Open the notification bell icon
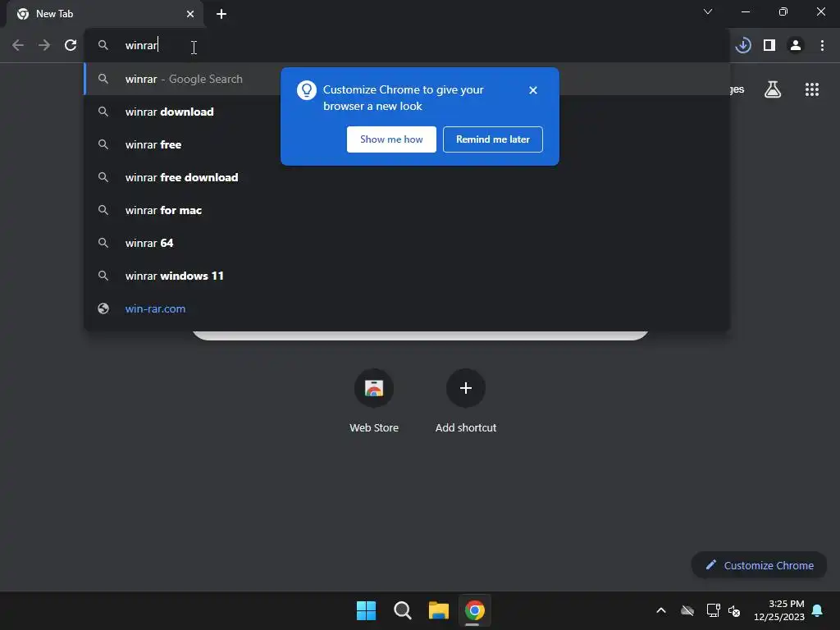Viewport: 840px width, 630px height. tap(817, 610)
